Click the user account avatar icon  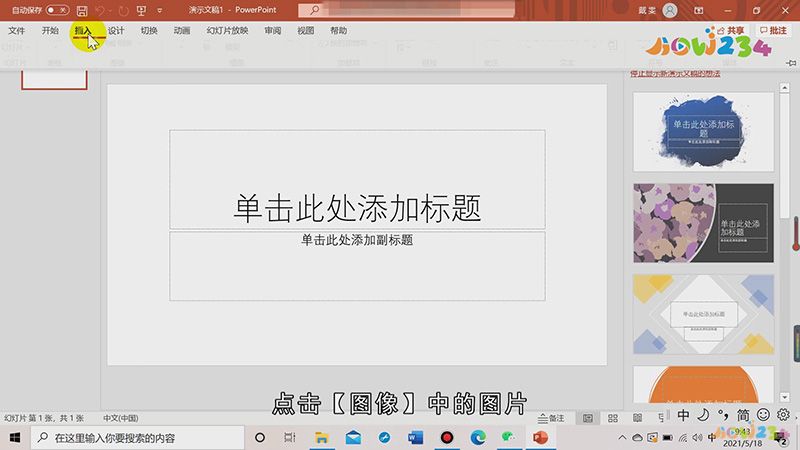point(670,10)
